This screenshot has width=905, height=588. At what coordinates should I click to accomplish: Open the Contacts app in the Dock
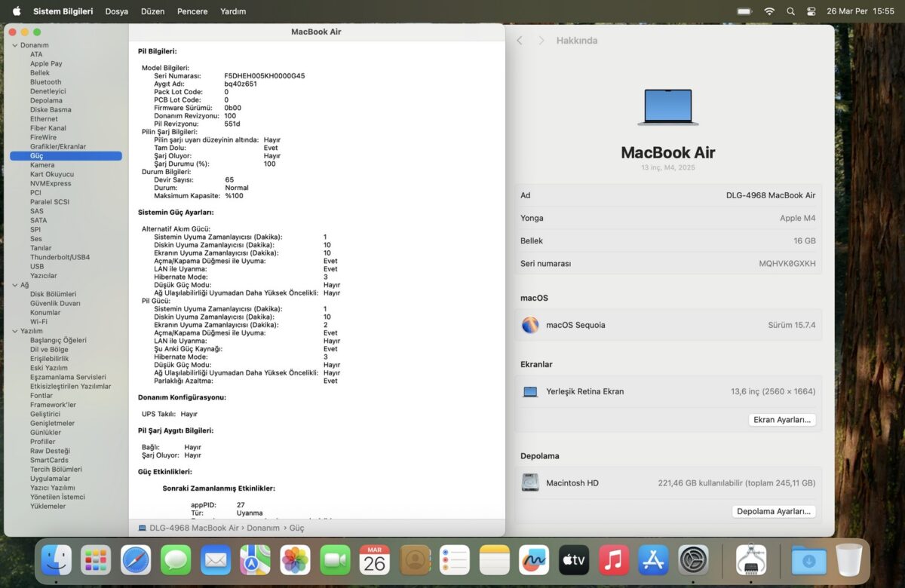click(x=415, y=560)
